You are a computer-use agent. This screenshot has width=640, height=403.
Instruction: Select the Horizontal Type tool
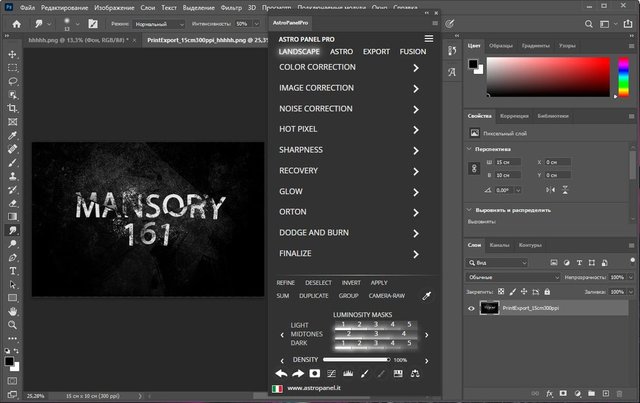13,271
